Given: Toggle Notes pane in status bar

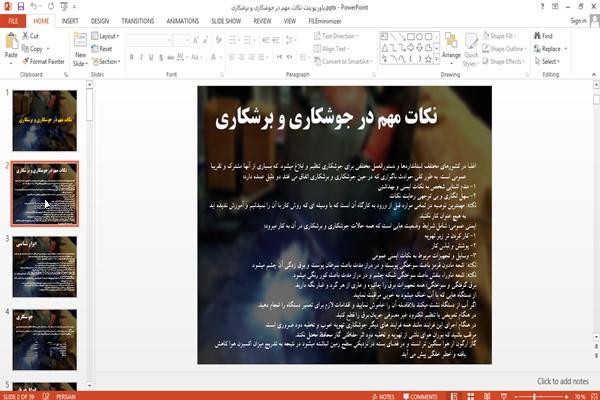Looking at the screenshot, I should pos(383,397).
